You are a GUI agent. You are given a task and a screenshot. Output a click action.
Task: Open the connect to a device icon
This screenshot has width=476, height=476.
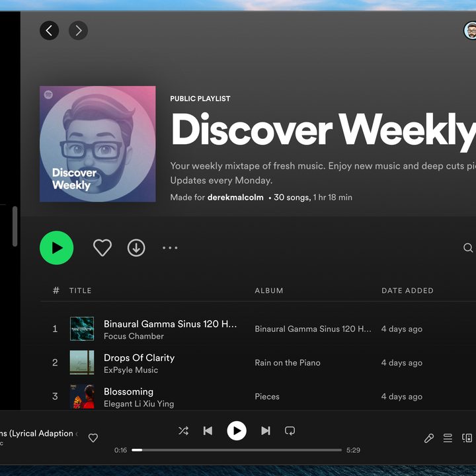[x=467, y=438]
